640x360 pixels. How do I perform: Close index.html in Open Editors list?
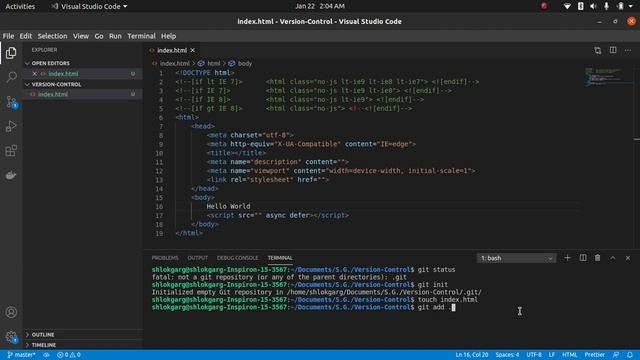(x=35, y=74)
